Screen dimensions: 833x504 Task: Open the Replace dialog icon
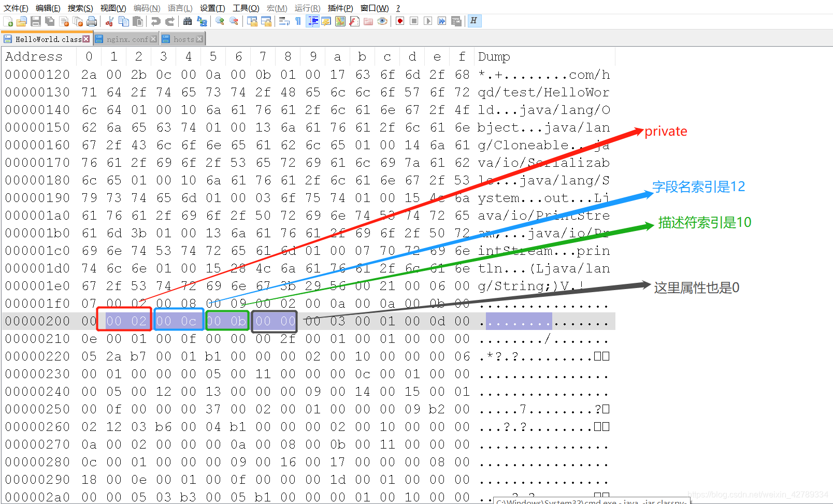point(202,21)
